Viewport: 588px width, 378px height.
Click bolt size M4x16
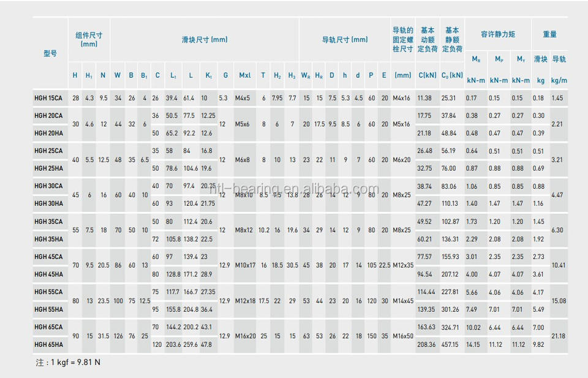402,98
